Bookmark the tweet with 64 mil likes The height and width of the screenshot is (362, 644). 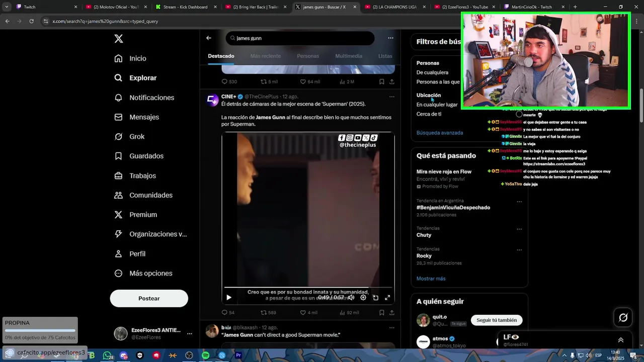(x=382, y=81)
